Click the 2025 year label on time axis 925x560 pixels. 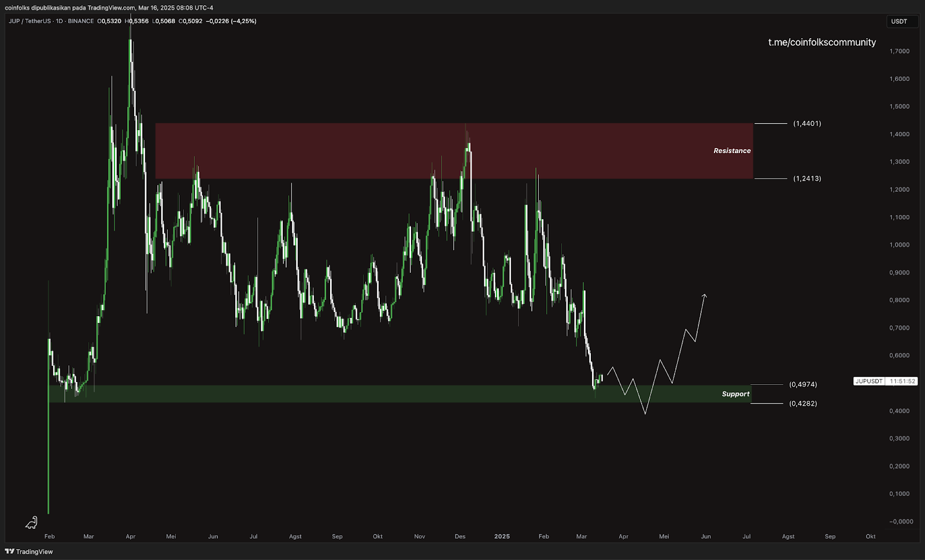502,537
